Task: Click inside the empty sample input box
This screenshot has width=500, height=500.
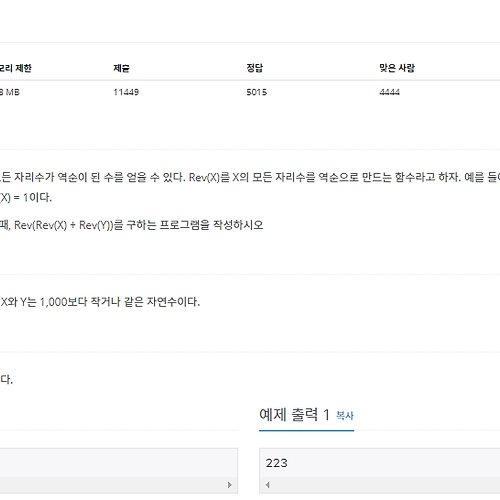Action: (119, 464)
